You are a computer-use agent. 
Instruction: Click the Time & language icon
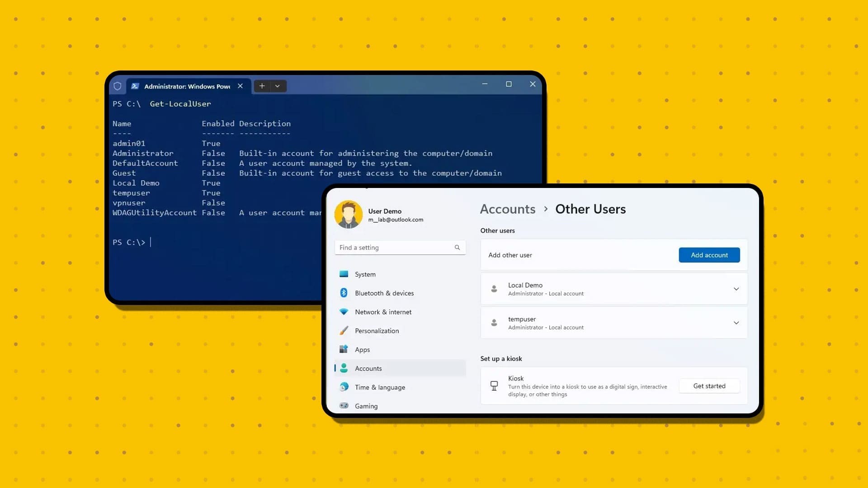[344, 387]
